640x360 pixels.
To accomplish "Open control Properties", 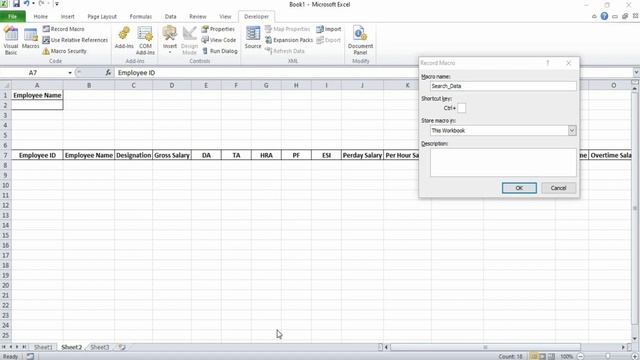I will (x=218, y=29).
